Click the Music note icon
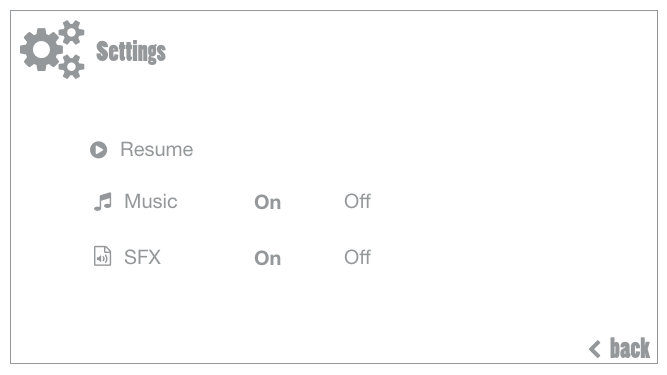Screen dimensions: 667x375 [x=103, y=202]
